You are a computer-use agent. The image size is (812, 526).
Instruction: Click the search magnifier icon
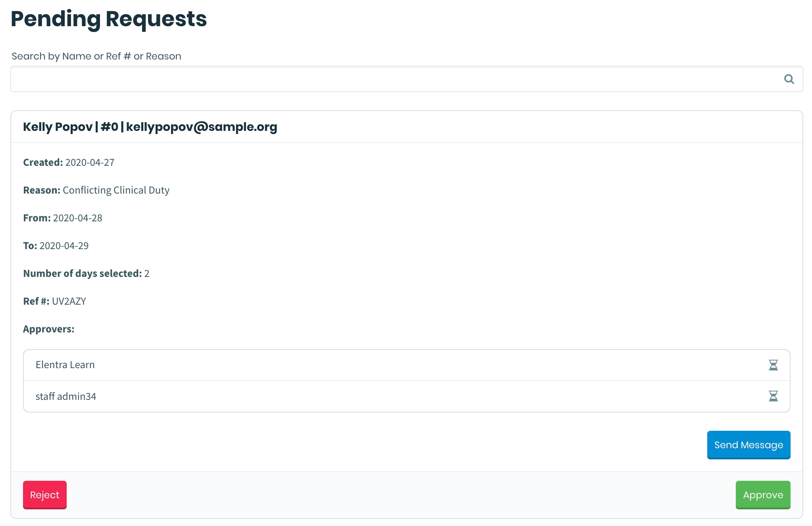pos(789,79)
